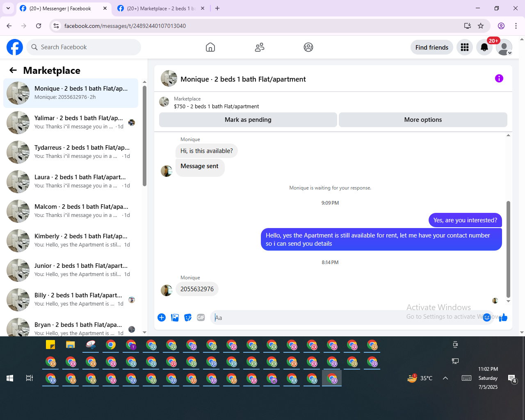Open the Friends icon in top navigation
This screenshot has height=420, width=525.
260,47
